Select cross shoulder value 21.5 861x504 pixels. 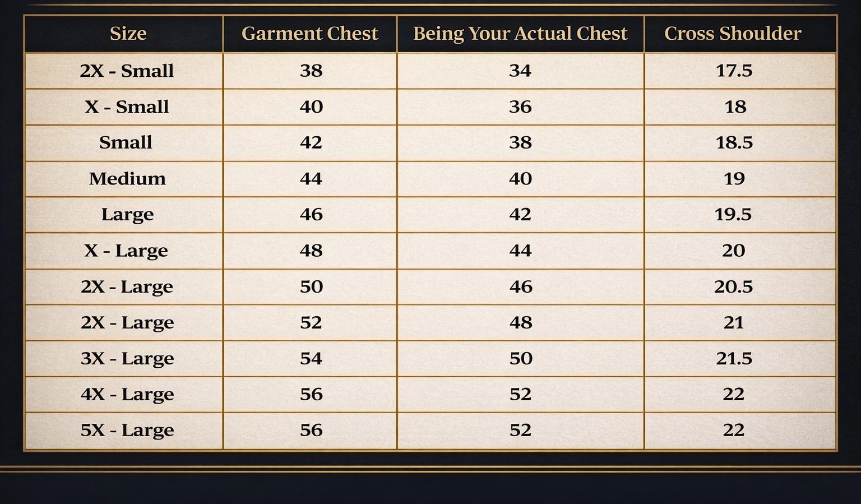click(734, 358)
